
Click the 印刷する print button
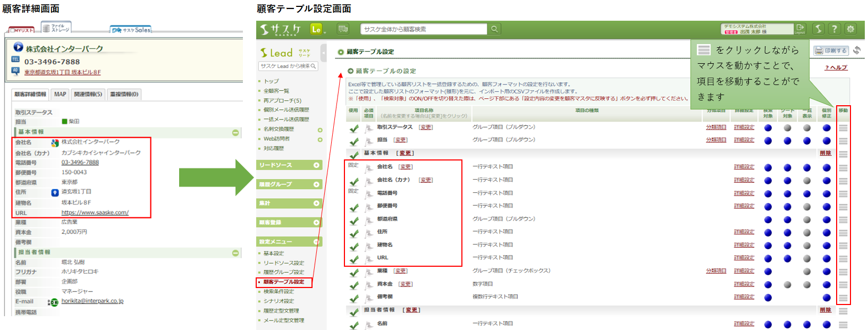[x=831, y=50]
